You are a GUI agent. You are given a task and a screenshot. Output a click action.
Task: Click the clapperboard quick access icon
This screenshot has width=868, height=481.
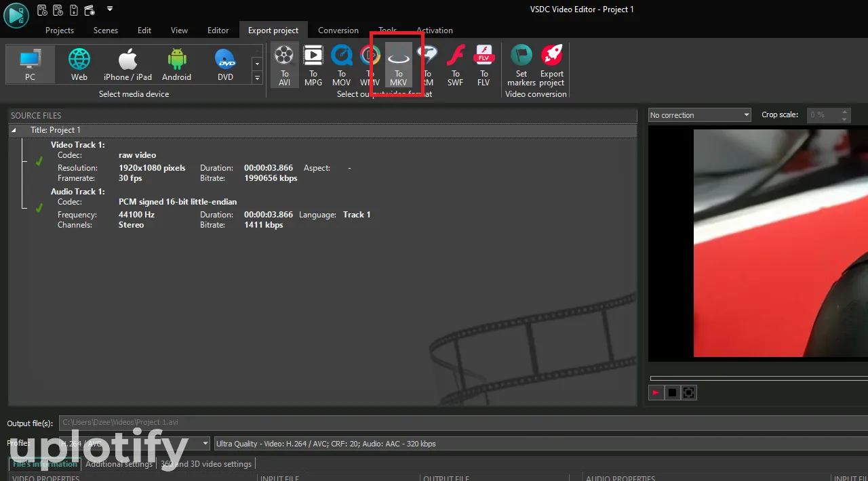point(88,9)
